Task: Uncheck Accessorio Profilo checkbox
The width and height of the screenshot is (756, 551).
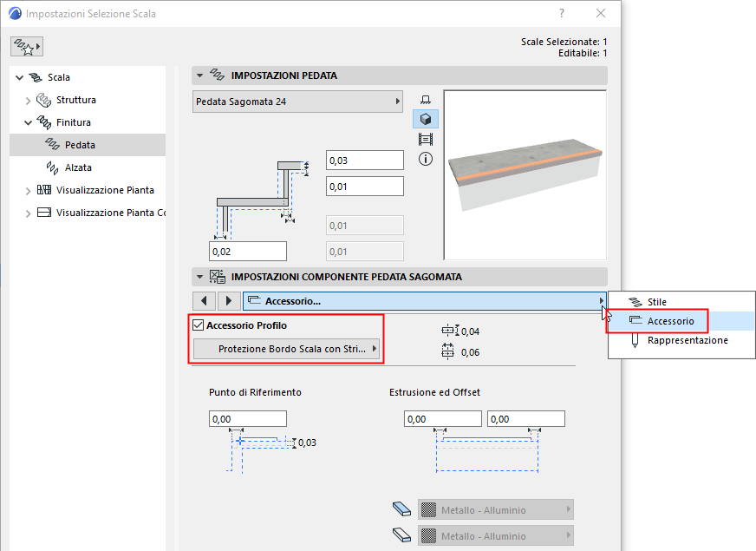Action: coord(199,325)
